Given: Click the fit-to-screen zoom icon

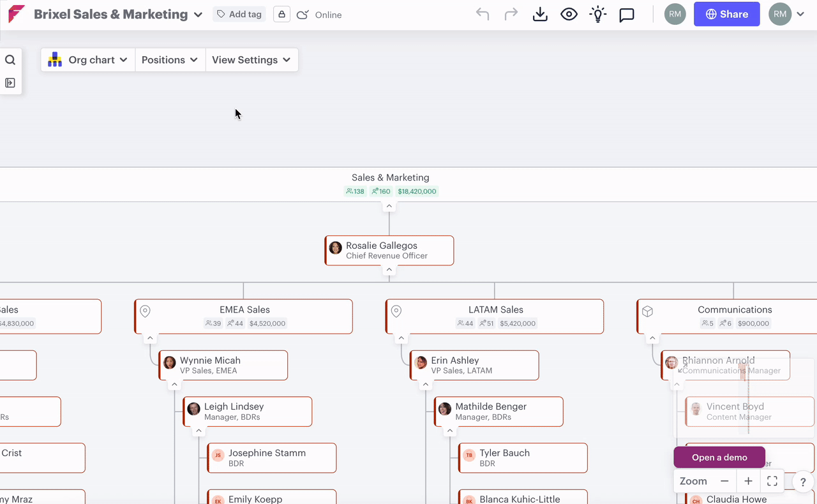Looking at the screenshot, I should pyautogui.click(x=772, y=481).
